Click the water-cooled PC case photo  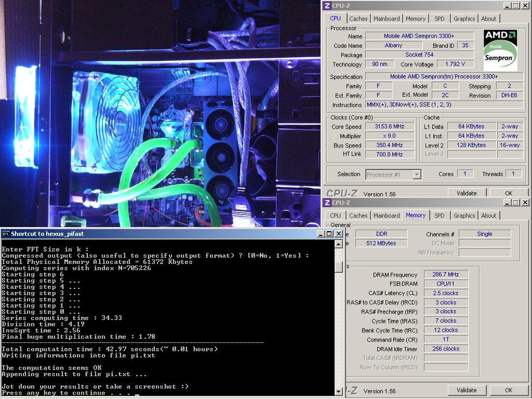160,114
